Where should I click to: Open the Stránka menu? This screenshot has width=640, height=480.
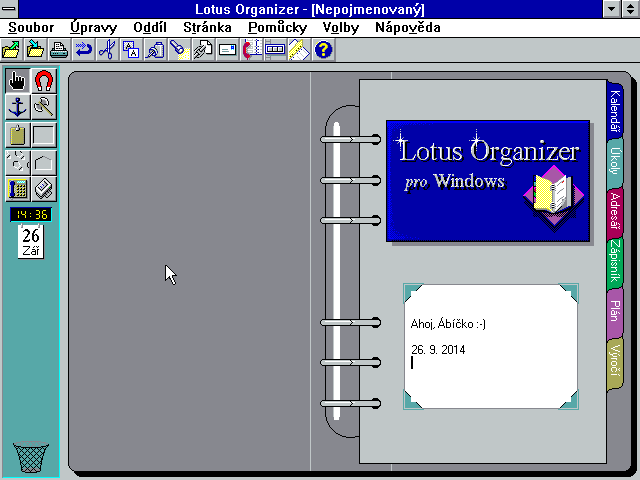(x=207, y=27)
